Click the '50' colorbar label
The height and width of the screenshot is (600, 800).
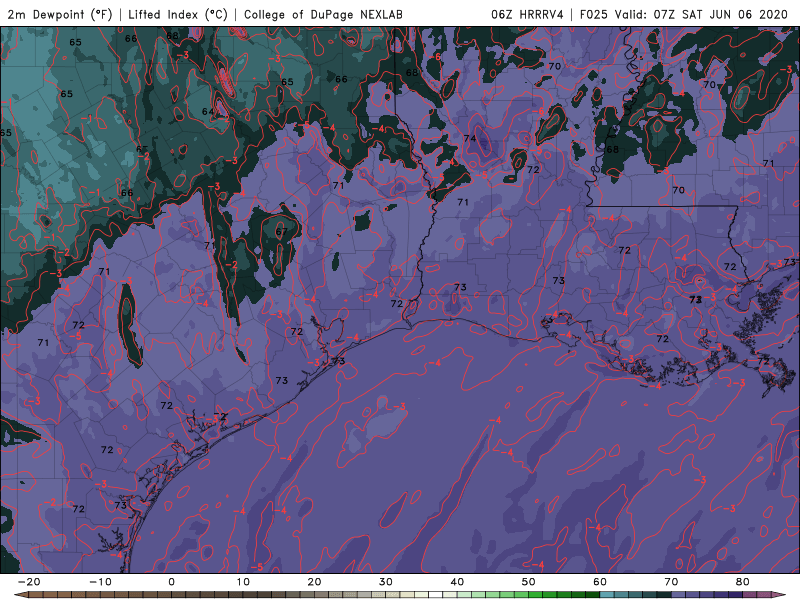pyautogui.click(x=529, y=582)
